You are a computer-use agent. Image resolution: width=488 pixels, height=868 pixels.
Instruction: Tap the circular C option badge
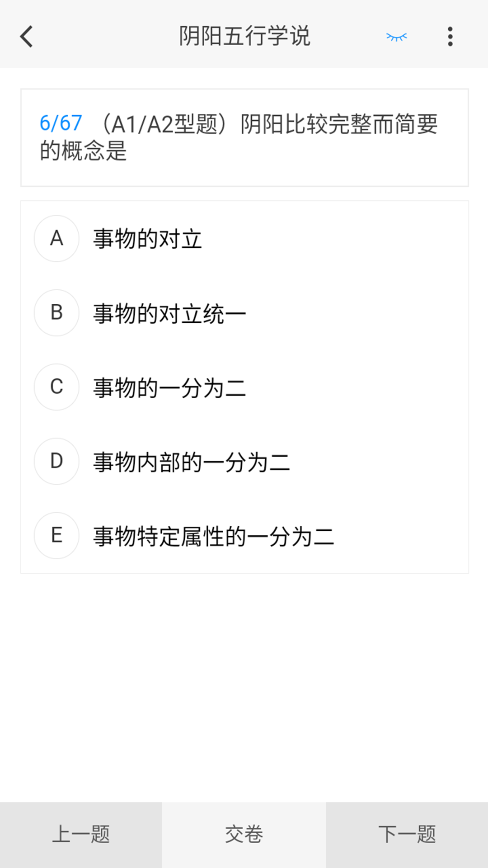click(56, 387)
